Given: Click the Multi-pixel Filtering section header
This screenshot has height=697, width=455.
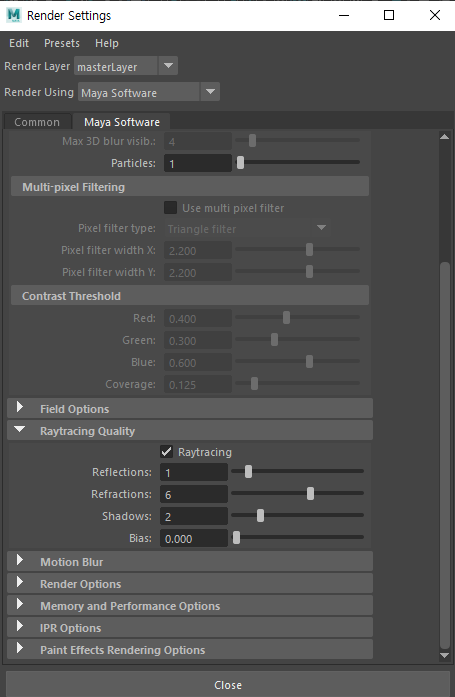Looking at the screenshot, I should (190, 187).
